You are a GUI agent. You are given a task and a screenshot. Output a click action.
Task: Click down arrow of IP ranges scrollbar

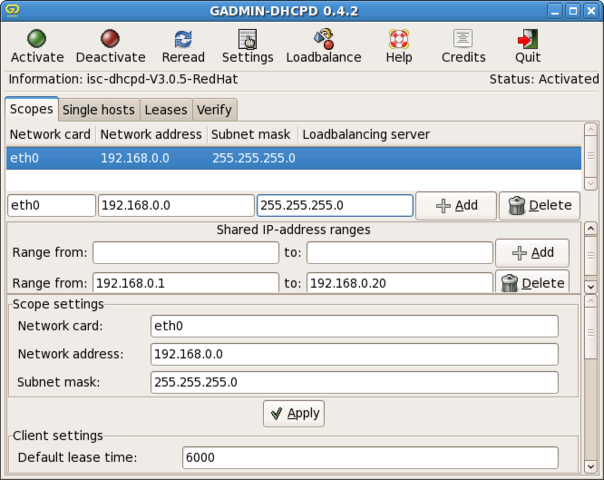click(591, 287)
